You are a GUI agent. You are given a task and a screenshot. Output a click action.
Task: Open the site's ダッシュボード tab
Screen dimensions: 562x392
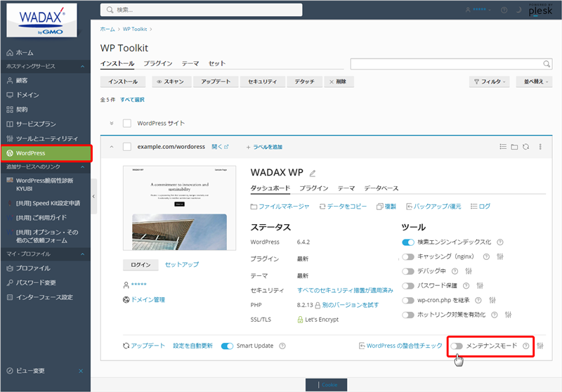(270, 188)
